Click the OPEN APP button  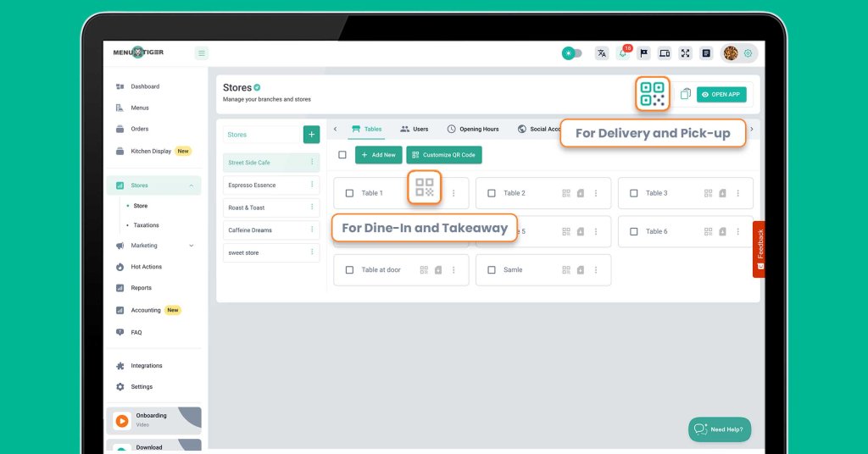click(x=721, y=94)
